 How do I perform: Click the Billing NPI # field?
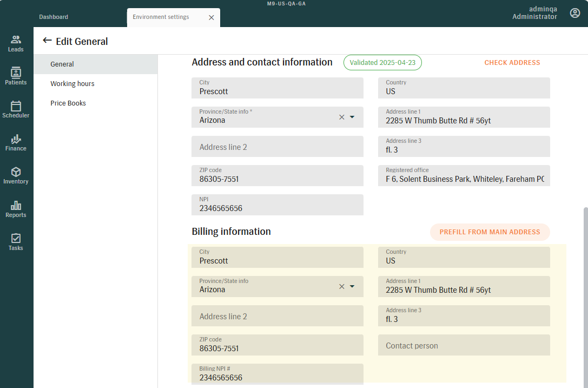(277, 374)
